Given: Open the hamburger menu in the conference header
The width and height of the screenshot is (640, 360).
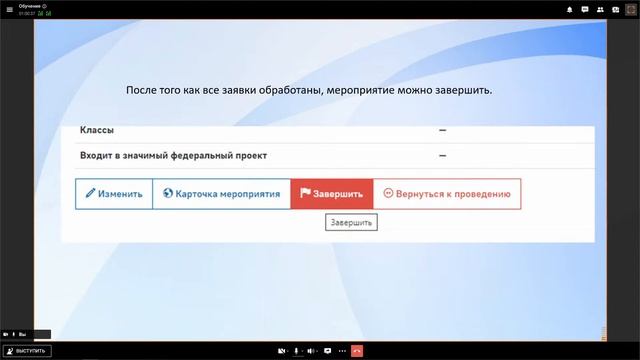Looking at the screenshot, I should (9, 9).
